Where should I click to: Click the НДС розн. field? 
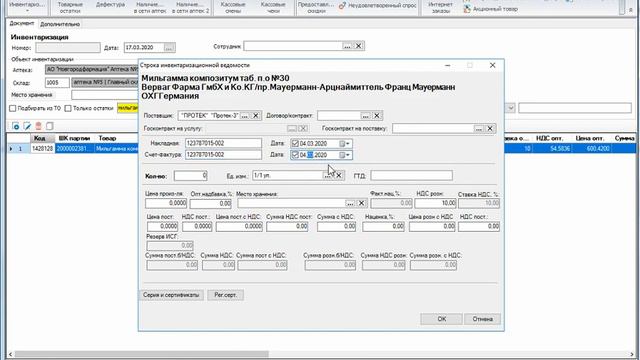pyautogui.click(x=436, y=203)
